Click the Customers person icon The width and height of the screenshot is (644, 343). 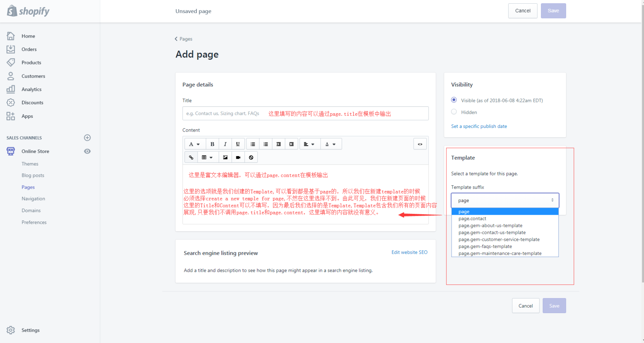point(11,76)
